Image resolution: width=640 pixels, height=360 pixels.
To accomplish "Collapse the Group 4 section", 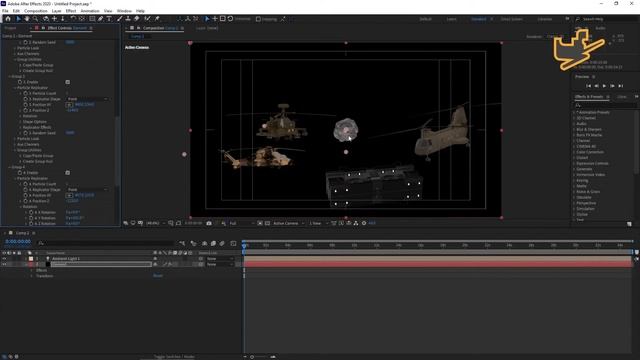I will 10,167.
